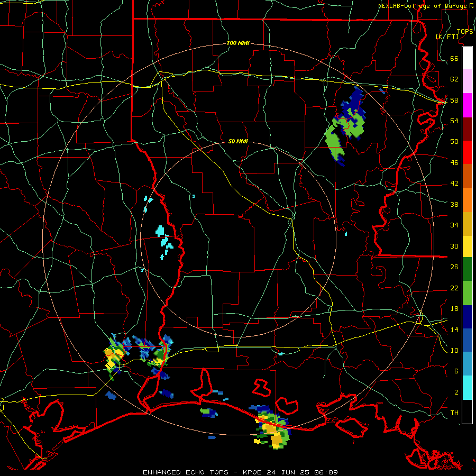
Task: Click the yellow 26-30 kft legend swatch
Action: pyautogui.click(x=467, y=246)
